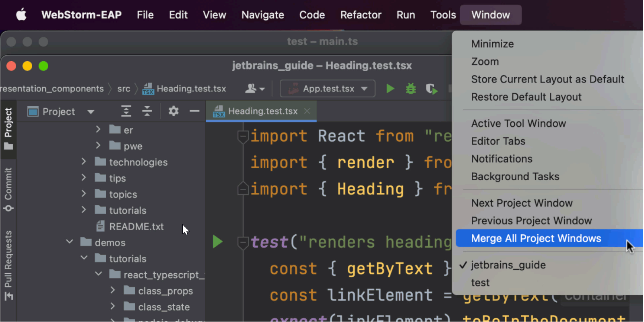644x322 pixels.
Task: Click the green Run button in toolbar
Action: pos(390,89)
